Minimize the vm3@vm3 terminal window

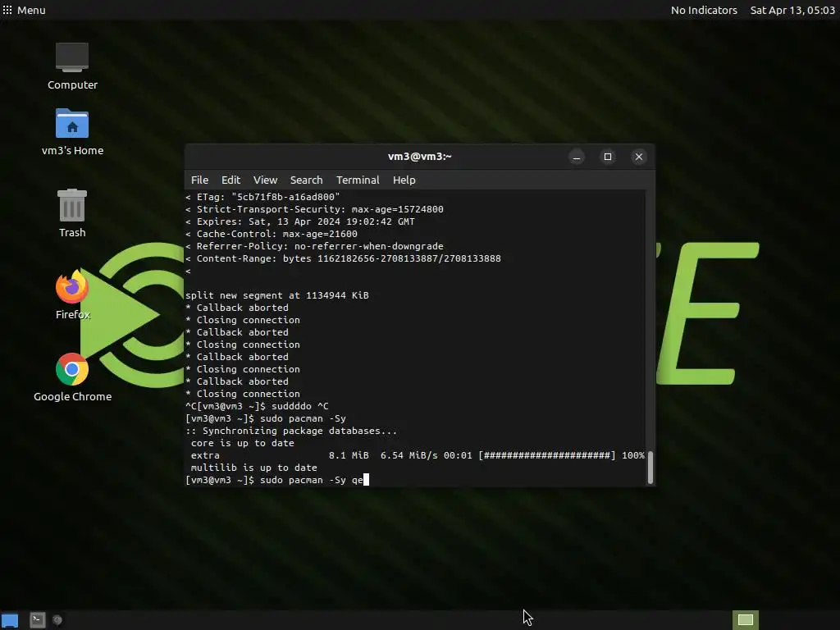[x=577, y=157]
